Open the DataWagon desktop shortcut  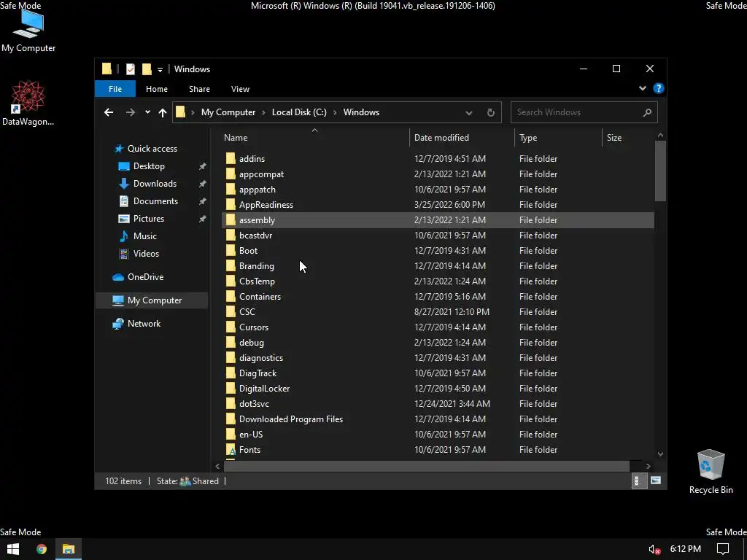28,103
